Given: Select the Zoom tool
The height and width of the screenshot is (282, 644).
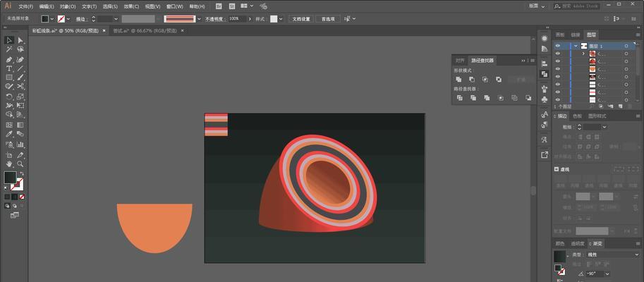Looking at the screenshot, I should (x=20, y=164).
